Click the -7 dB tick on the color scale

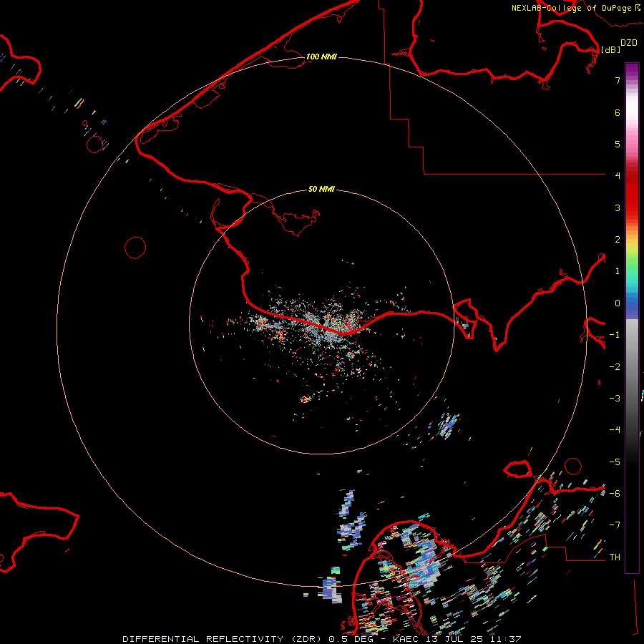615,525
